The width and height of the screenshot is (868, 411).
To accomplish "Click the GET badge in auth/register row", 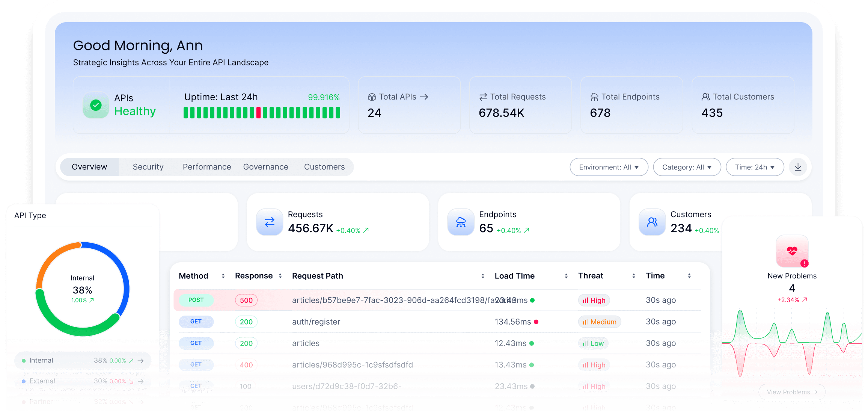I will point(196,322).
